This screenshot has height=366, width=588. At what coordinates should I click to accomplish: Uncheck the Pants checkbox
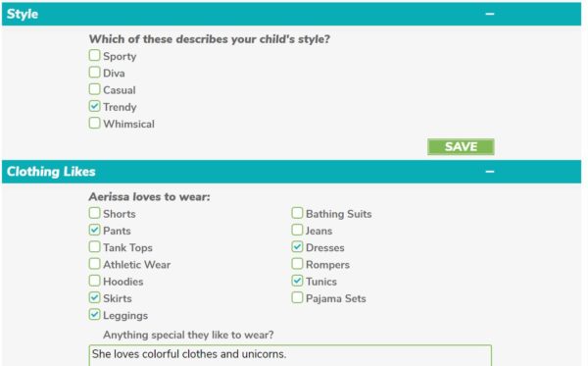(94, 230)
